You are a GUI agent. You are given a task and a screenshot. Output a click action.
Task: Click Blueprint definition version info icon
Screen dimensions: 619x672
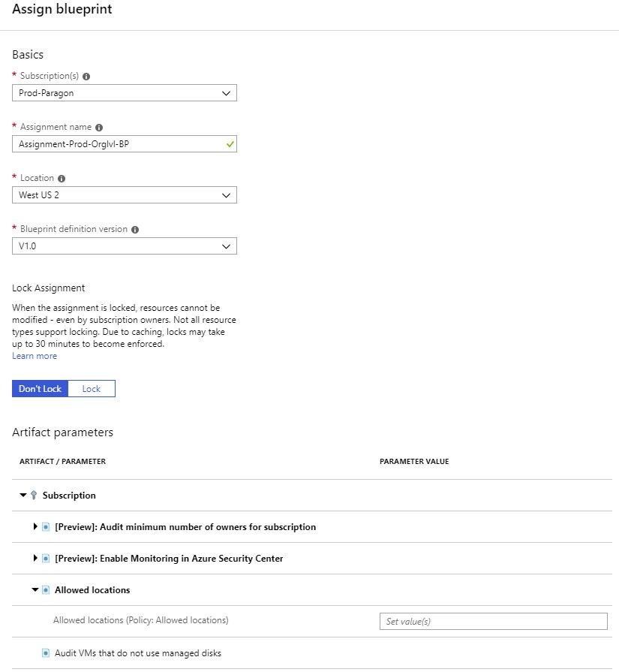click(x=135, y=229)
